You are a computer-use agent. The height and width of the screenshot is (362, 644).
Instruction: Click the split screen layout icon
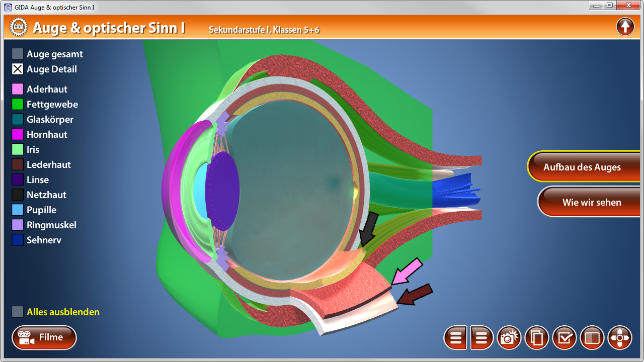click(592, 337)
